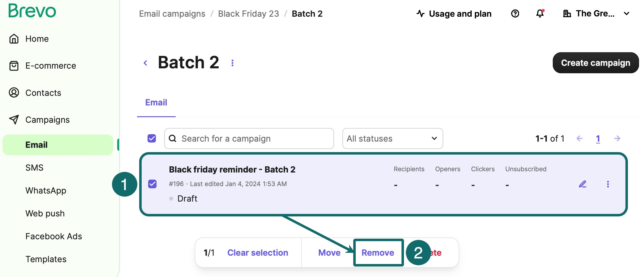Open Usage and plan
The width and height of the screenshot is (644, 277).
(454, 14)
